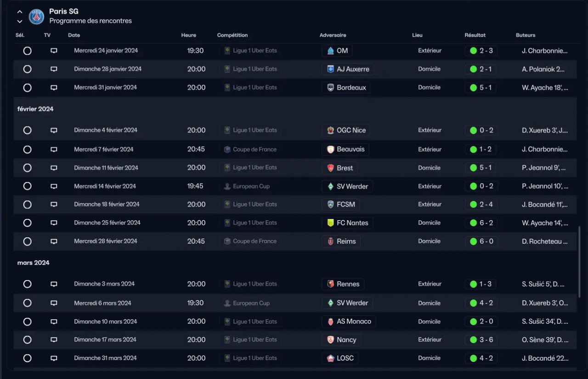Select the OGC Nice match radio button
The height and width of the screenshot is (379, 588).
(x=28, y=130)
